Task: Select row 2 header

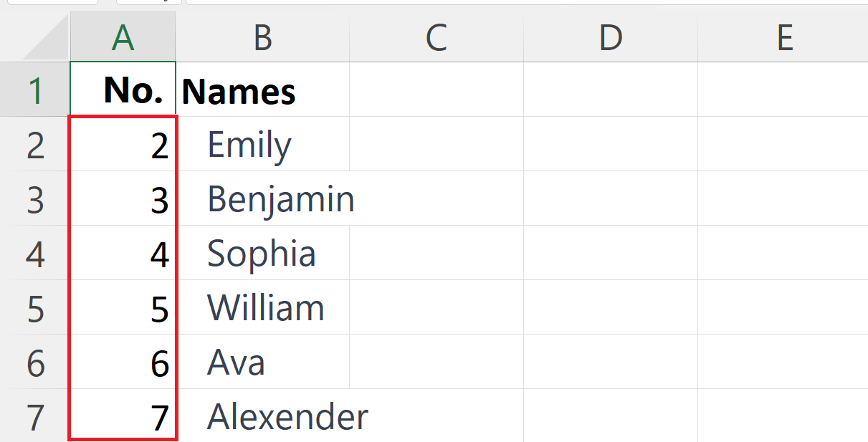Action: [34, 144]
